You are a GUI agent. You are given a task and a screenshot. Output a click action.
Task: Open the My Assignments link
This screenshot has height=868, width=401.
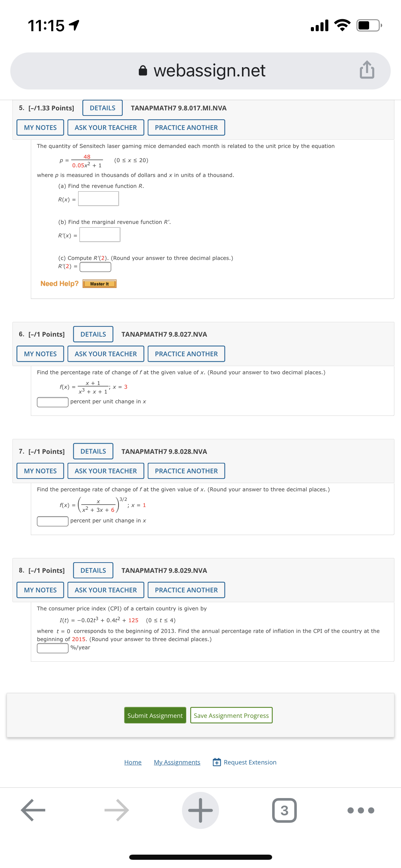pos(177,762)
